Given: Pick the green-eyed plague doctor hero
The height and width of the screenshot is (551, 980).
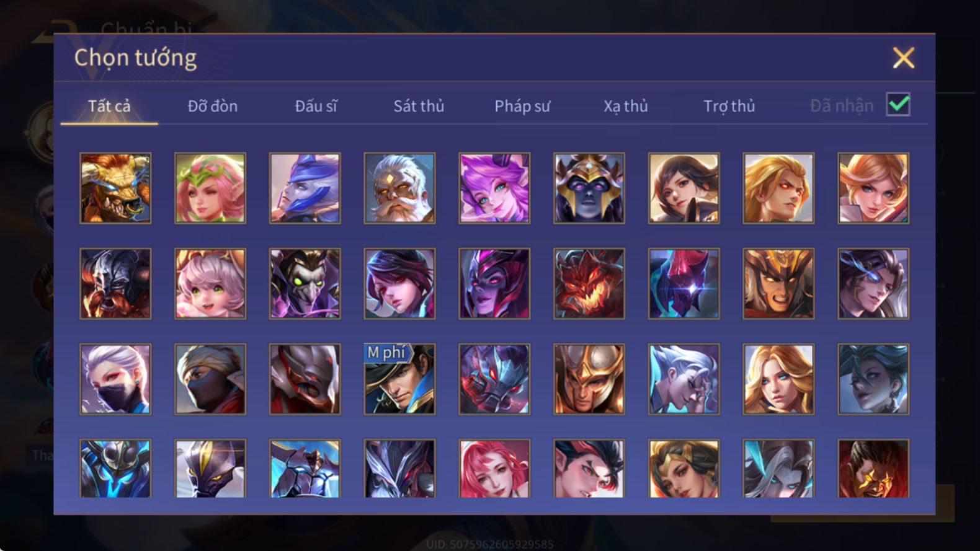Looking at the screenshot, I should [305, 284].
